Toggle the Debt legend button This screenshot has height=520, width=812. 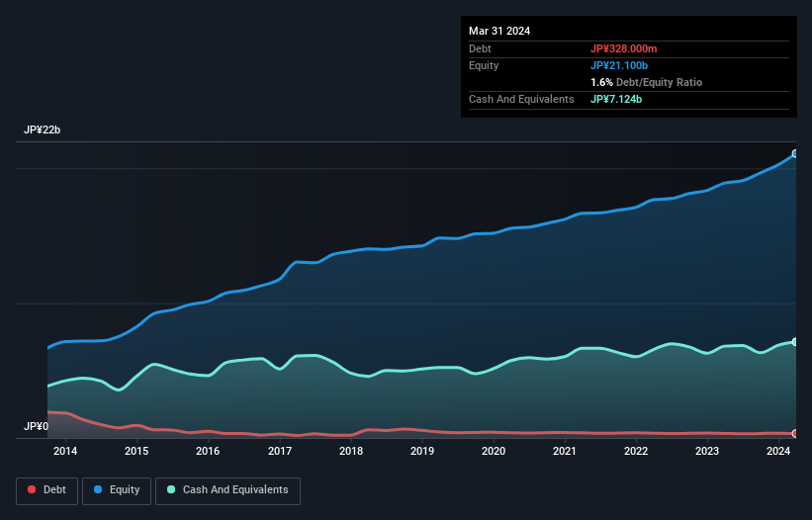[45, 489]
